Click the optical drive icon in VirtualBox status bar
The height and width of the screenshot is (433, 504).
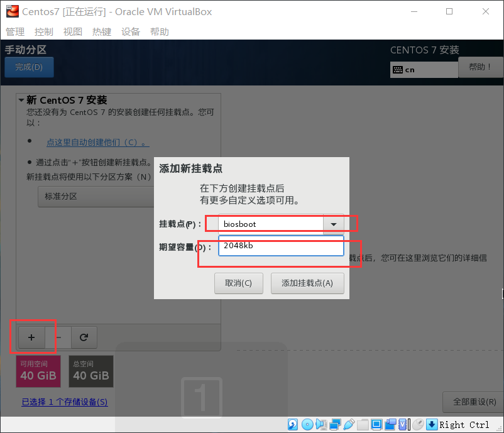pyautogui.click(x=307, y=424)
